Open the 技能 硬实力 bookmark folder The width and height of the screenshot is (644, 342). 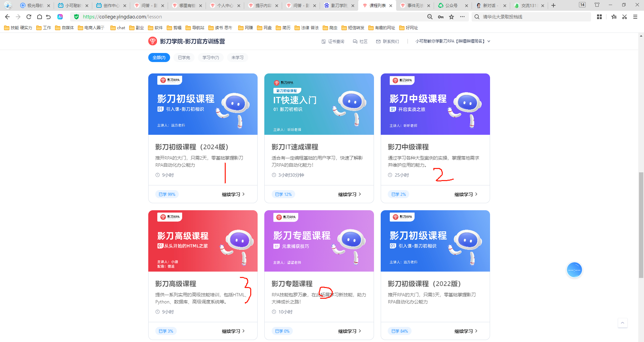[18, 28]
